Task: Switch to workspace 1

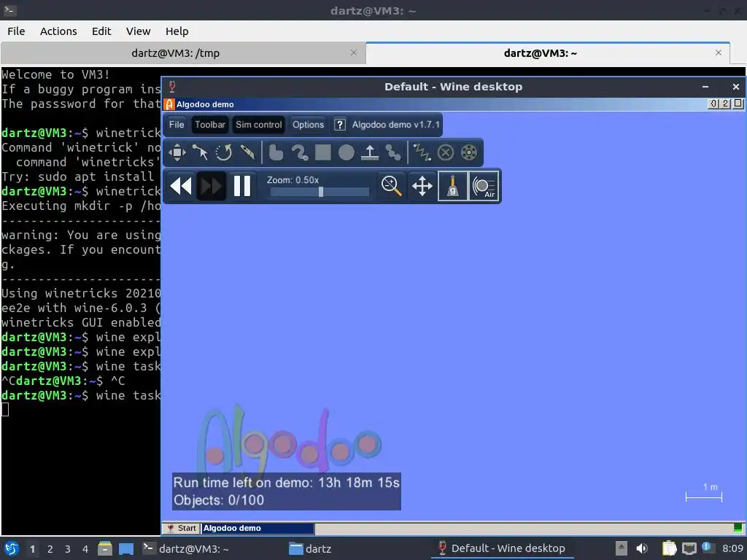Action: [x=32, y=549]
